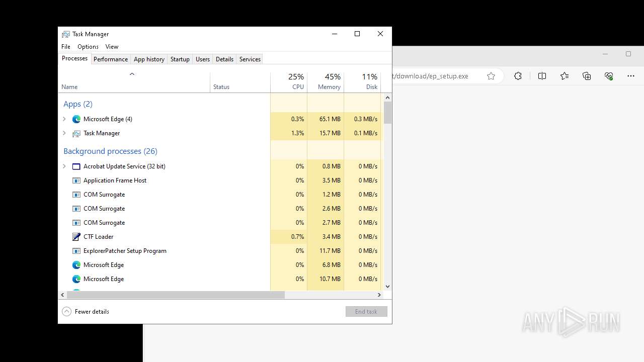644x362 pixels.
Task: Open the View menu
Action: 112,47
